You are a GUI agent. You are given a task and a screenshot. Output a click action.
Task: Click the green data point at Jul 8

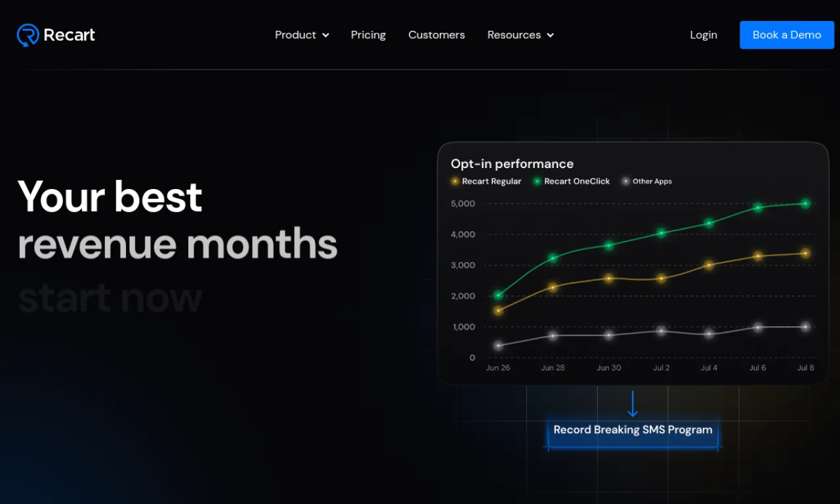(805, 203)
